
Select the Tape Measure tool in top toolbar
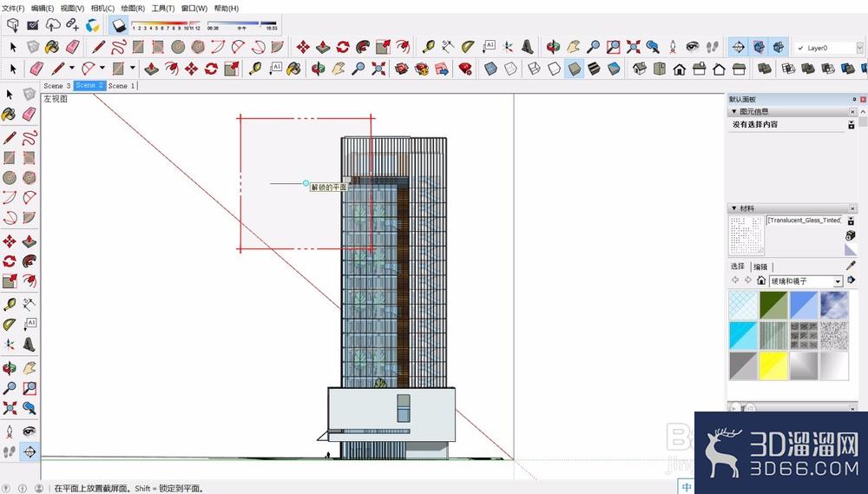click(x=428, y=47)
